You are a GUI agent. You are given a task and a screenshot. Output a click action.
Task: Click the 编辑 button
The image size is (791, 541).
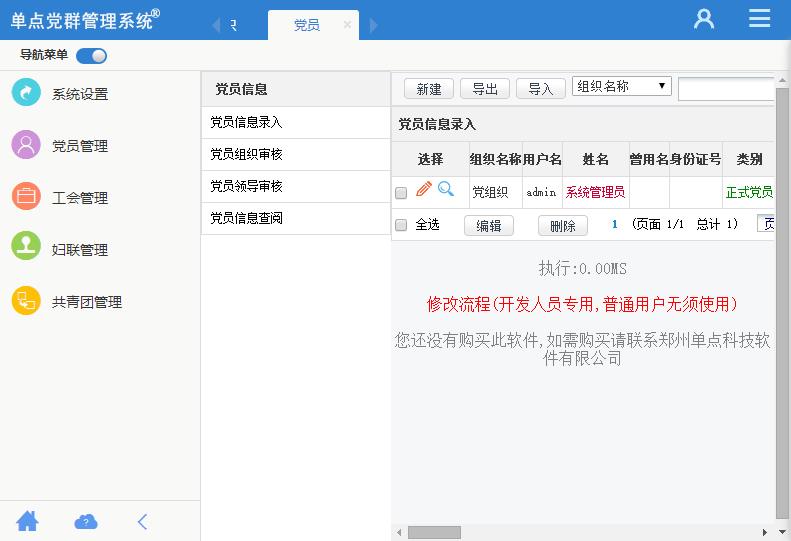(x=489, y=225)
